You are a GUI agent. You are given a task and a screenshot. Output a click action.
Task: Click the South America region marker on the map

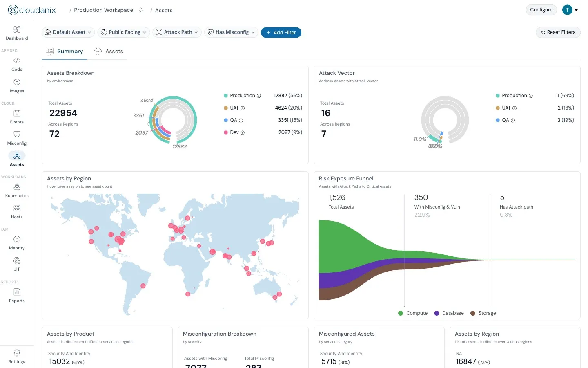[x=143, y=286]
